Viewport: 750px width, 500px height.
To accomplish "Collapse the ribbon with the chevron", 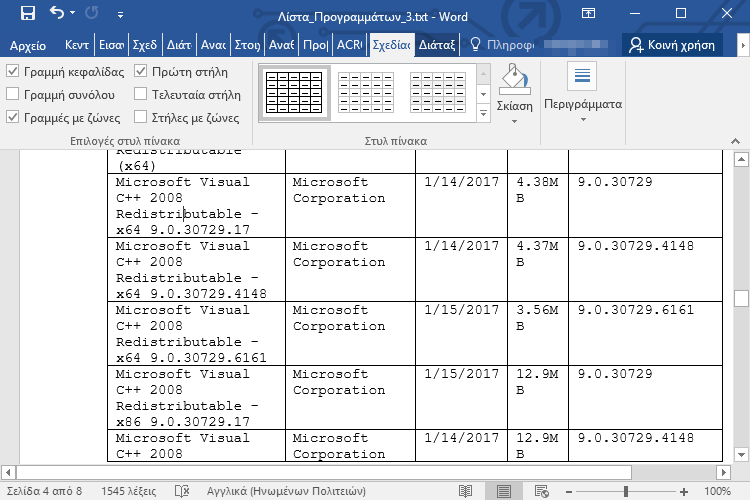I will 736,141.
